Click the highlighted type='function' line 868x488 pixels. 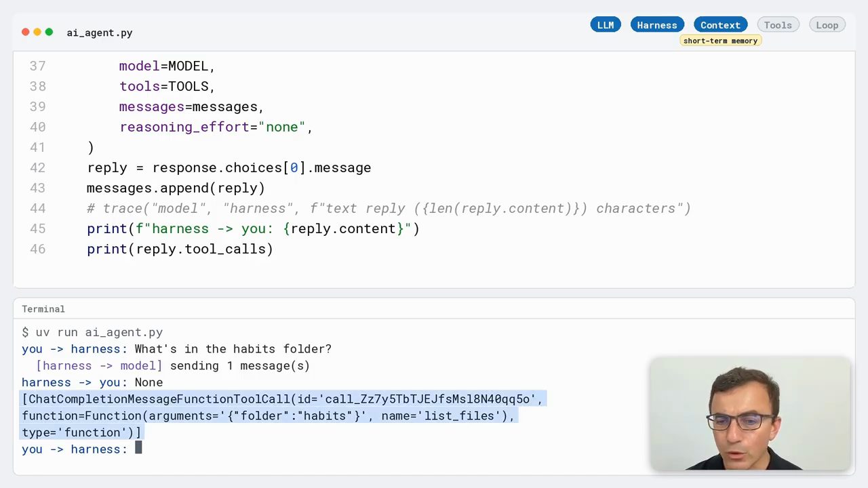tap(81, 432)
